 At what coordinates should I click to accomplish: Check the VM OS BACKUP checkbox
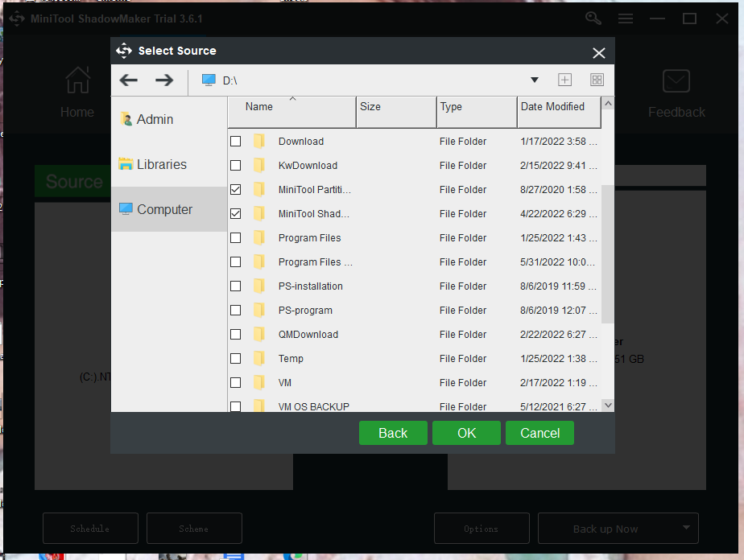(235, 406)
